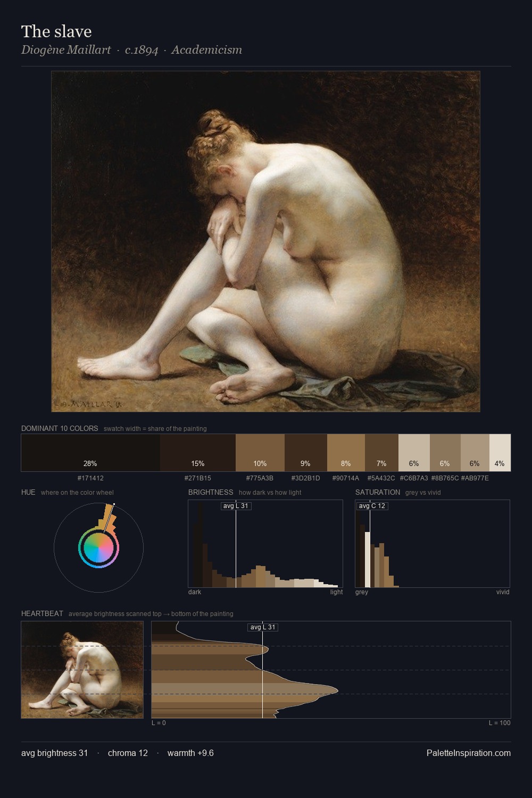Viewport: 532px width, 798px height.
Task: Click the 'HEARTBEAT' section heading
Action: pyautogui.click(x=42, y=613)
